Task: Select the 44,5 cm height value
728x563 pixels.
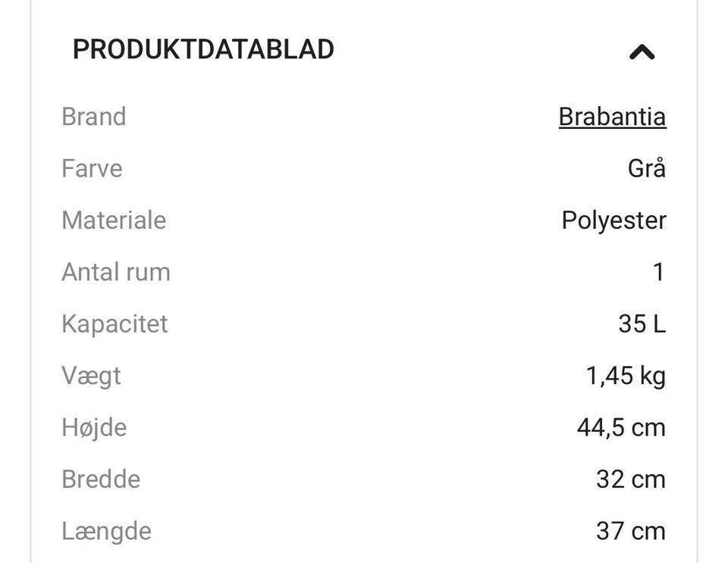Action: [621, 427]
